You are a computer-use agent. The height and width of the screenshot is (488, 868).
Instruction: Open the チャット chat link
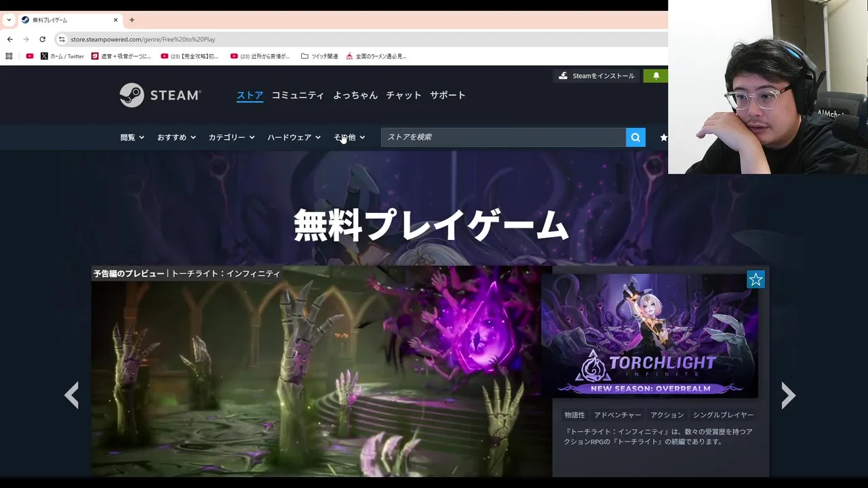[403, 96]
